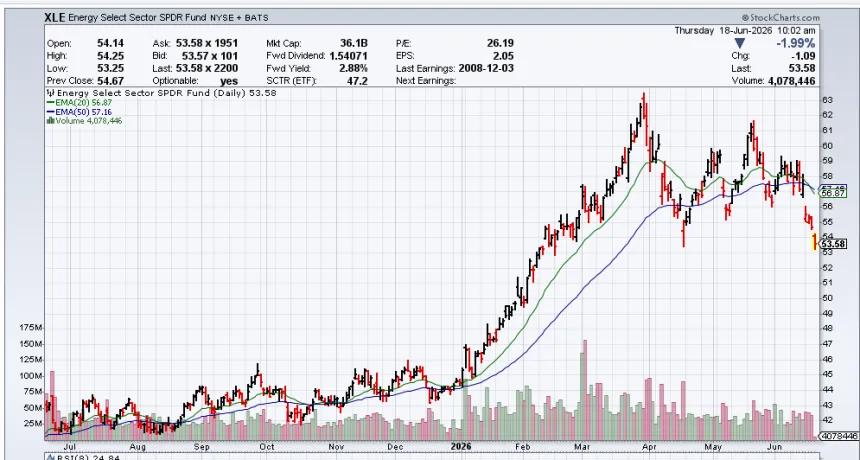The height and width of the screenshot is (460, 860).
Task: Click the 25M volume axis label
Action: tap(33, 424)
